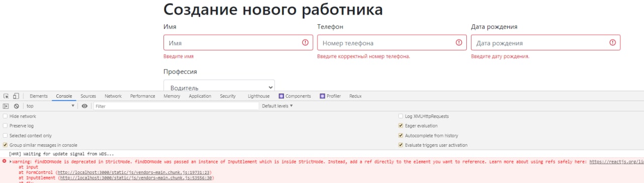Open the InputElement source link at 53556:30
The width and height of the screenshot is (644, 183).
click(136, 178)
